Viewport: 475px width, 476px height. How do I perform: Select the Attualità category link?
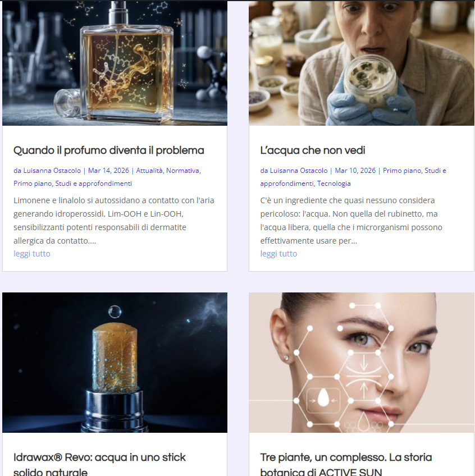[149, 171]
